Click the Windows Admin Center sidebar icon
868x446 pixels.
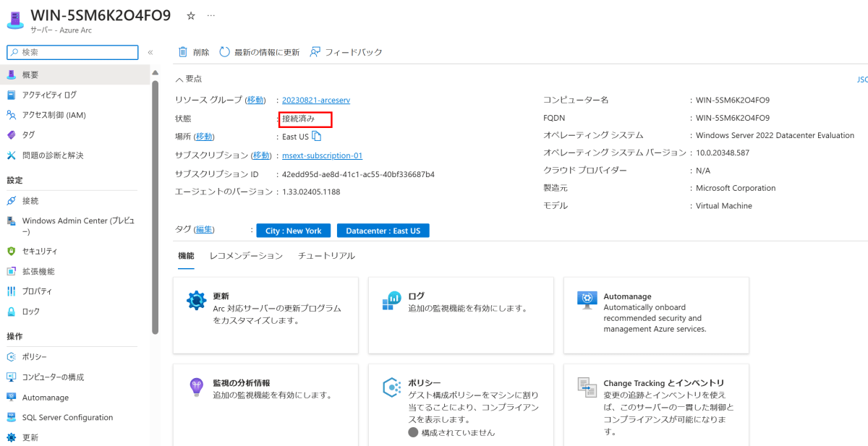11,221
